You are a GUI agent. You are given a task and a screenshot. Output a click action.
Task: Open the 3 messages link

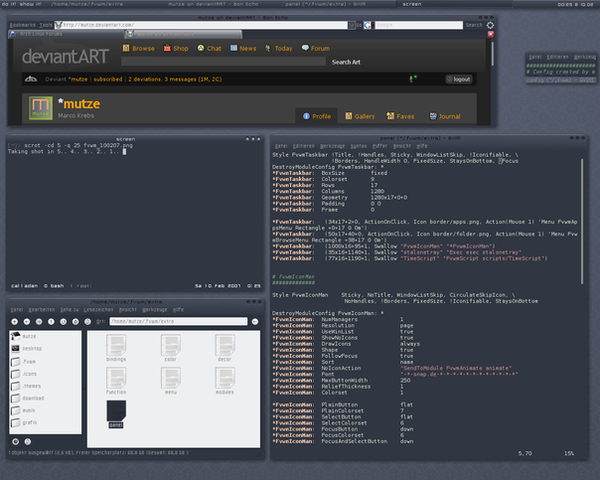click(x=193, y=79)
